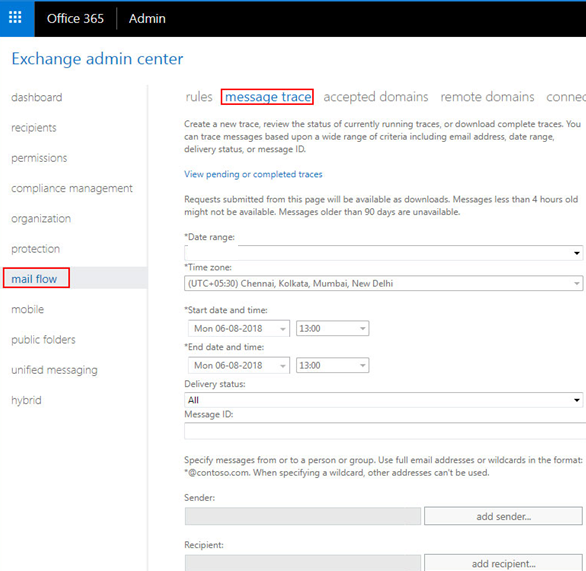The image size is (586, 571).
Task: Select organization in sidebar
Action: coord(41,219)
